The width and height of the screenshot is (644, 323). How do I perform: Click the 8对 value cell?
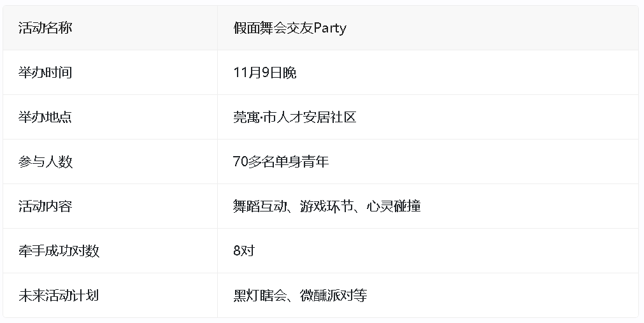(x=244, y=251)
